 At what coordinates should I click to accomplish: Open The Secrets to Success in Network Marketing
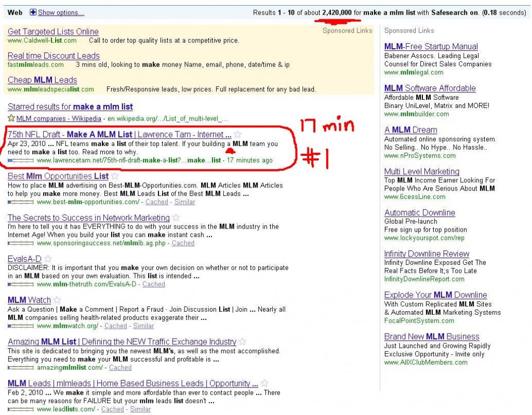click(88, 218)
